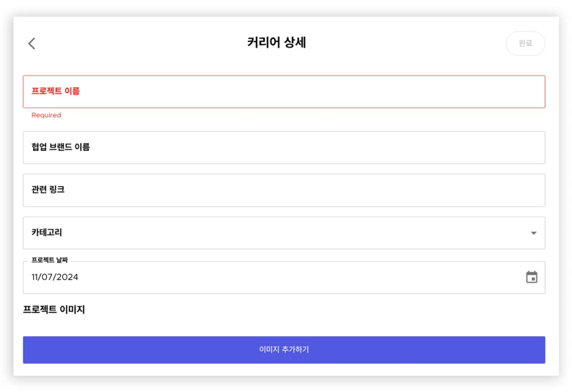The width and height of the screenshot is (572, 392).
Task: Go back using the left chevron arrow
Action: (32, 44)
